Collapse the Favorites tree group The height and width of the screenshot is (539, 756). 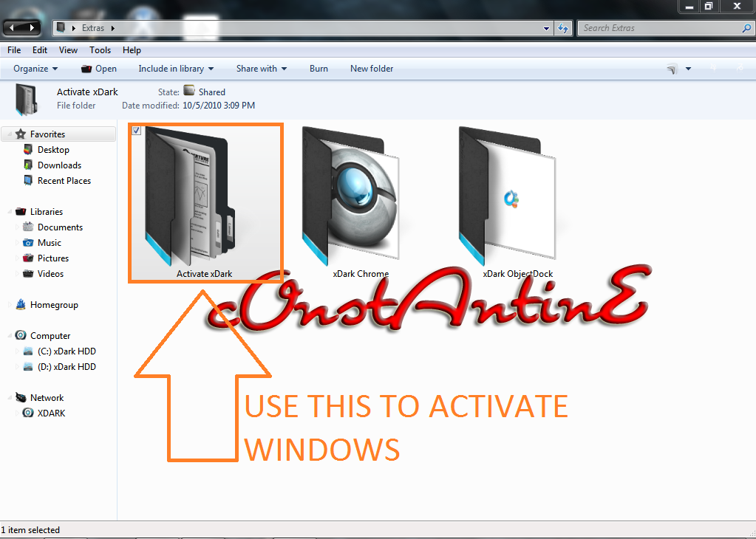coord(10,134)
